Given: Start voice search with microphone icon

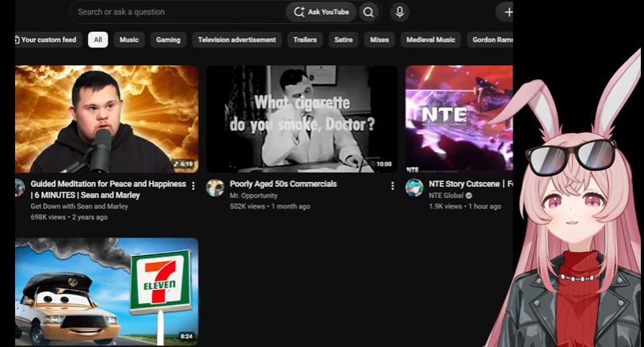Looking at the screenshot, I should tap(400, 13).
